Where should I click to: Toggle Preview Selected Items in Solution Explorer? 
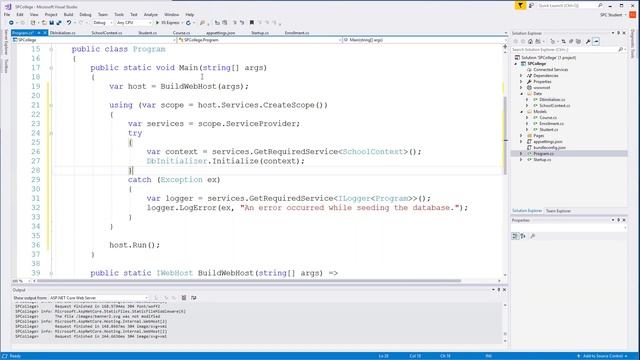pyautogui.click(x=596, y=41)
